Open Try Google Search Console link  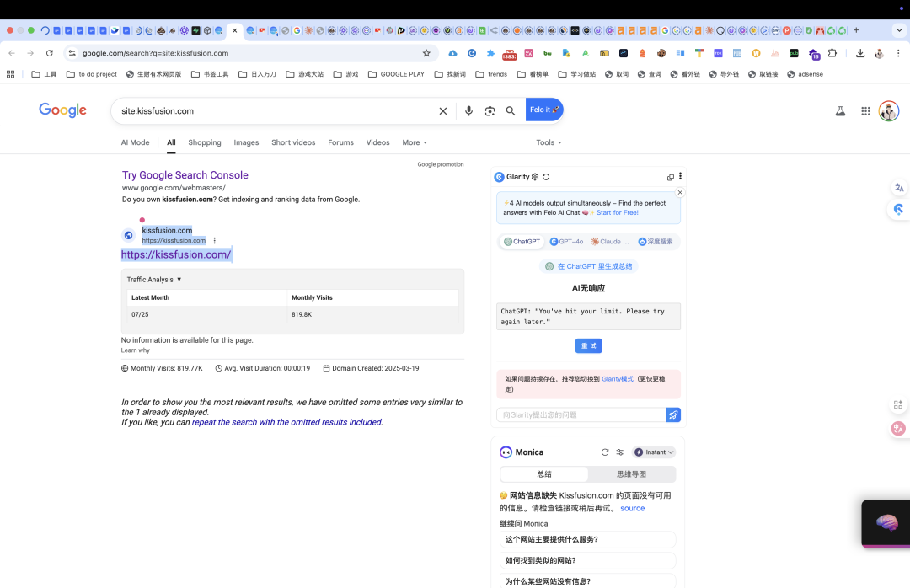coord(185,174)
